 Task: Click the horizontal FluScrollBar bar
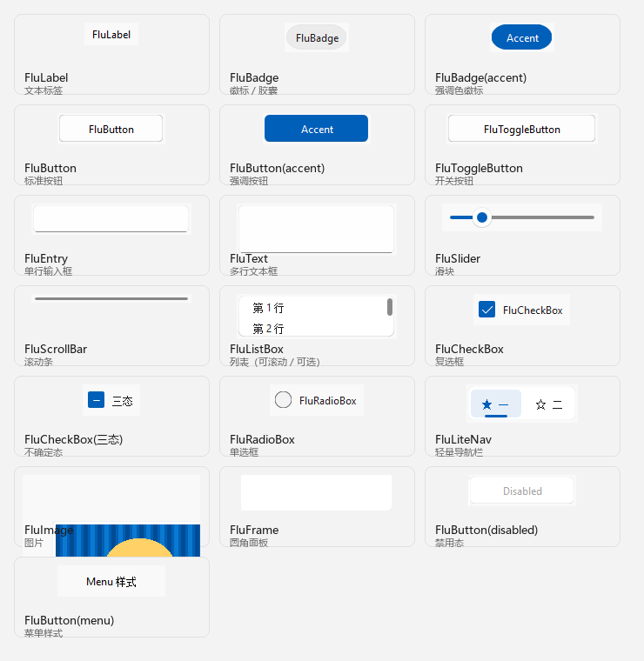click(x=111, y=298)
